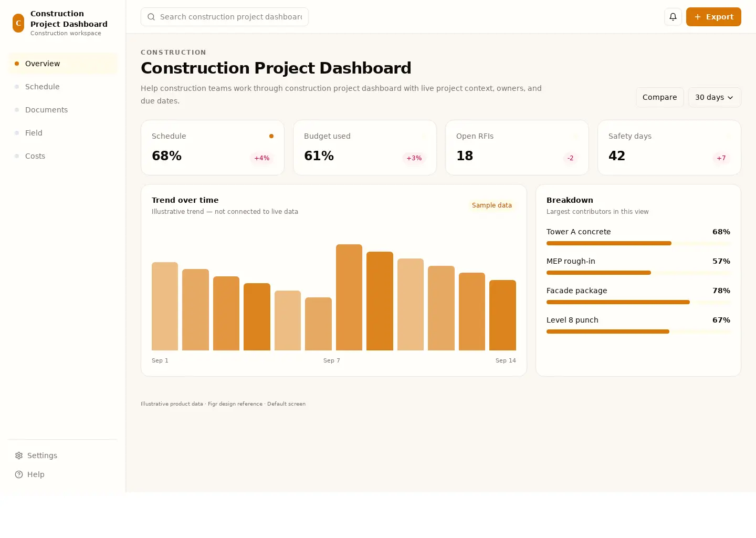
Task: Select the Budget used 61% card
Action: 365,148
